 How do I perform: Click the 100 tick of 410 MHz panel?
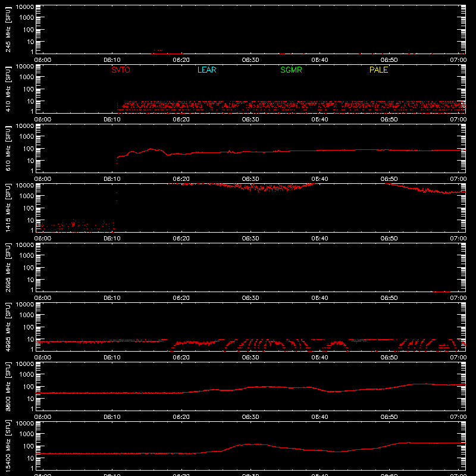29,89
